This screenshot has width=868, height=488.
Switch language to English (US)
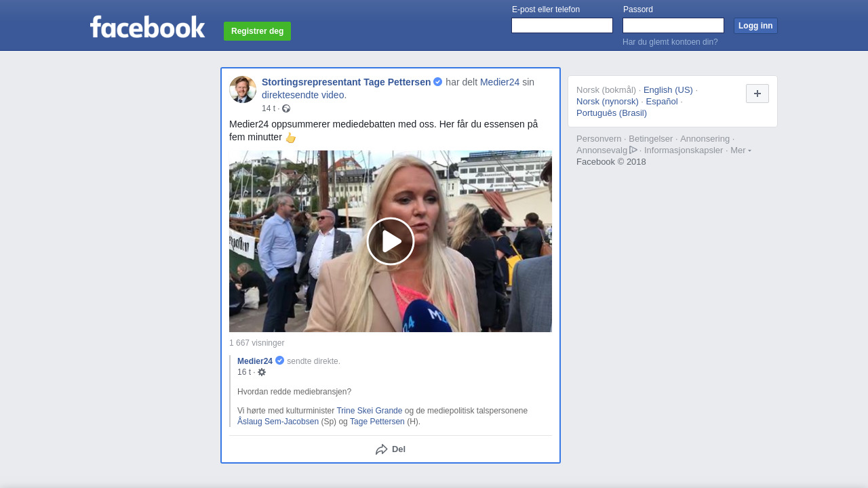click(668, 90)
